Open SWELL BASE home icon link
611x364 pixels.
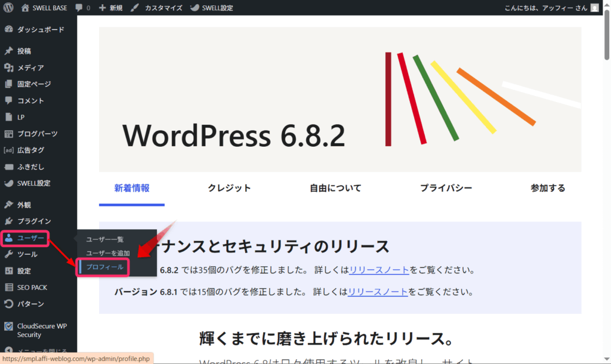(x=25, y=7)
